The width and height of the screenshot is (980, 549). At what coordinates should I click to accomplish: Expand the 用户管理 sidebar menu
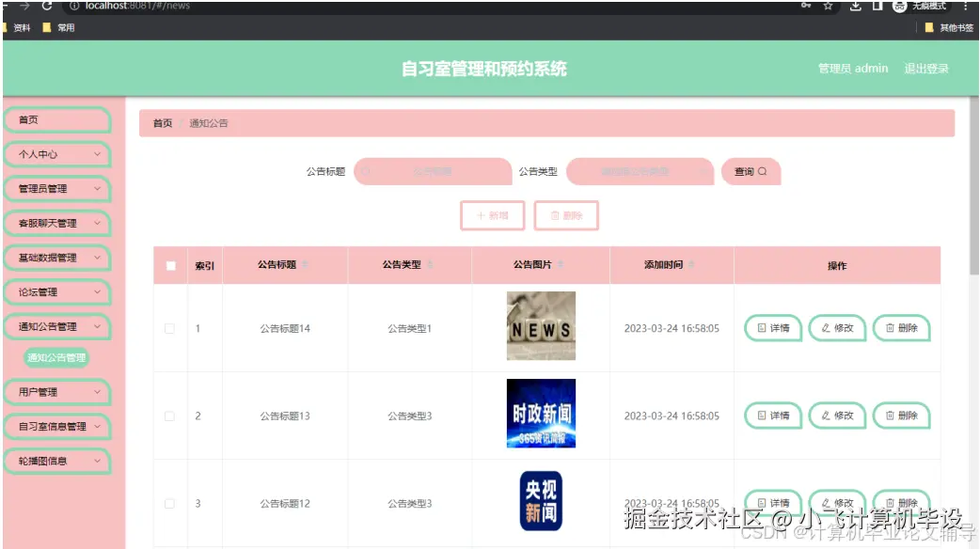(56, 392)
